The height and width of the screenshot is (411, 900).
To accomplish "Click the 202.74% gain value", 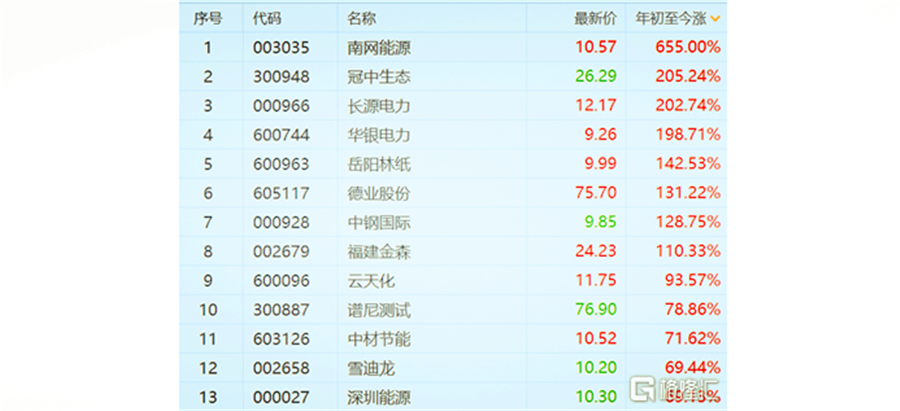I will [688, 106].
